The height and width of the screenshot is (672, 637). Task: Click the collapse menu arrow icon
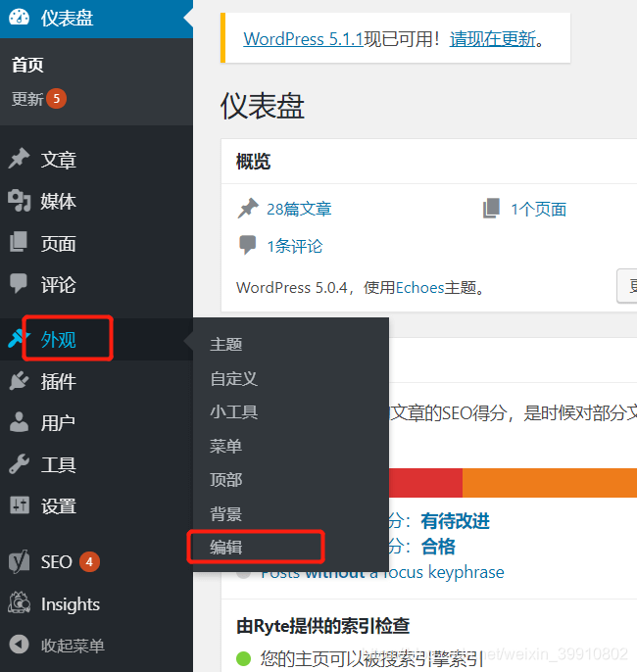click(20, 645)
